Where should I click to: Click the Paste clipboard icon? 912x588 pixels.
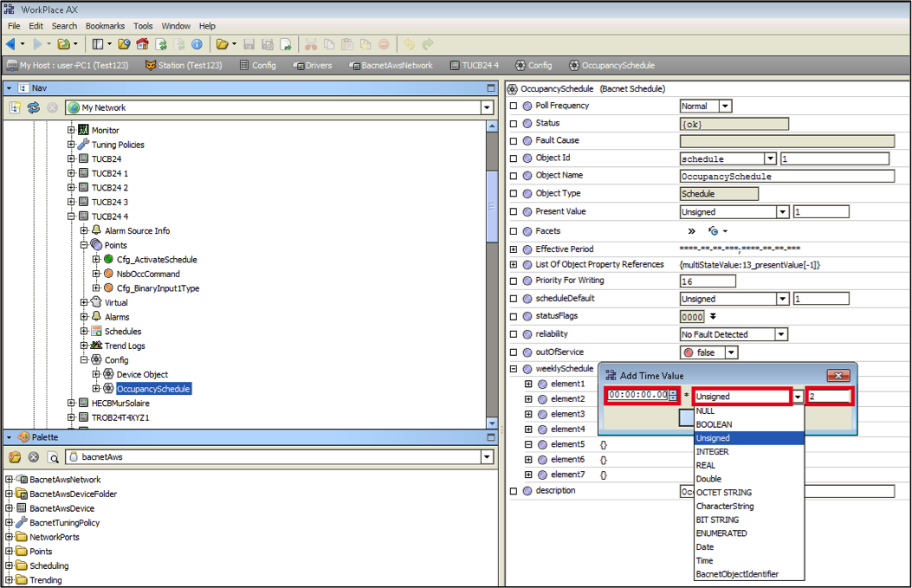pyautogui.click(x=347, y=44)
